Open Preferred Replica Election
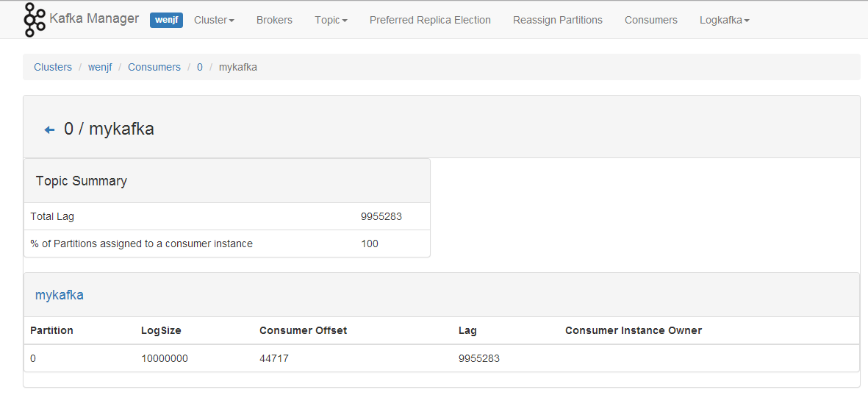The image size is (868, 398). 430,20
